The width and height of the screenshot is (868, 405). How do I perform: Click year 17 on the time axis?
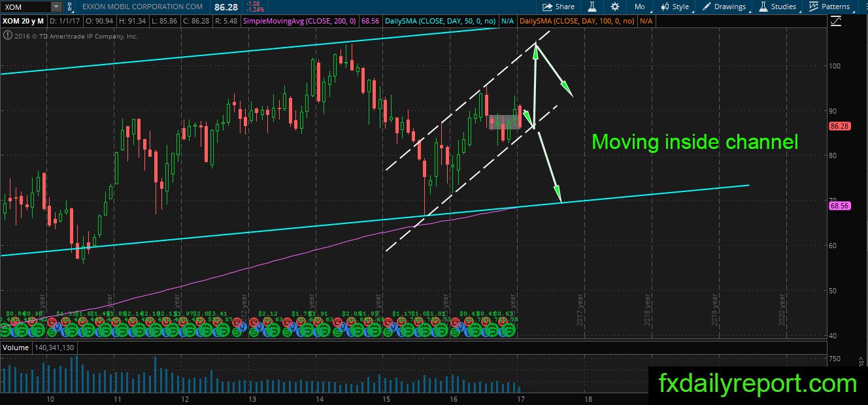[521, 398]
